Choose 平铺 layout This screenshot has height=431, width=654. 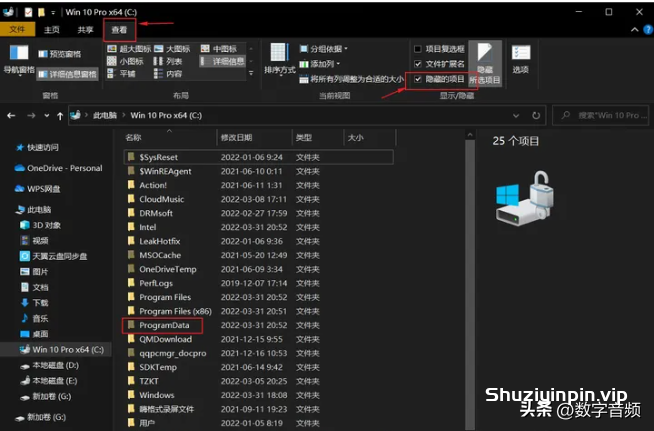121,74
